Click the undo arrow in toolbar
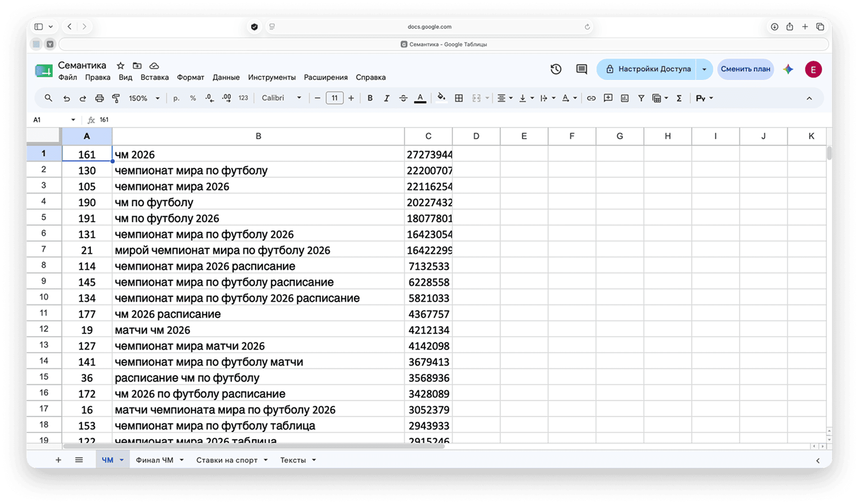Viewport: 859px width, 504px height. 66,98
